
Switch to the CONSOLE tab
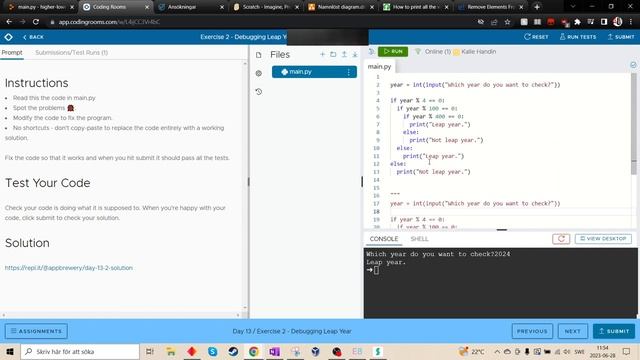(x=384, y=239)
